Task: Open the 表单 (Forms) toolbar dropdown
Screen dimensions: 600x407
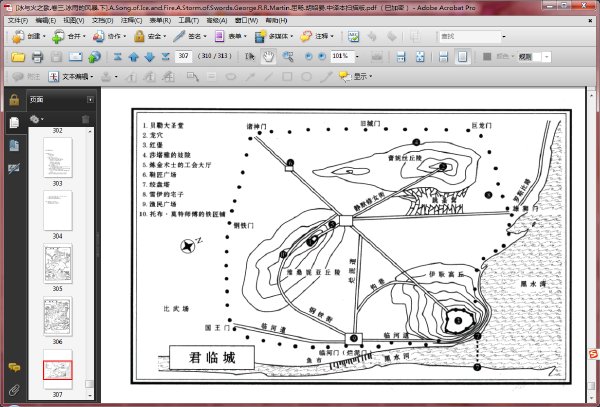Action: click(x=230, y=36)
